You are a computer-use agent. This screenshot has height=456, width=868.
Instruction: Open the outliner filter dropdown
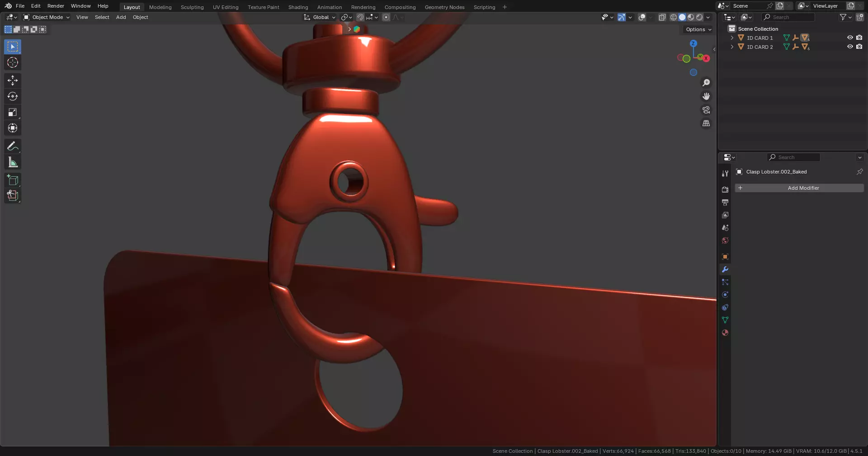click(845, 17)
